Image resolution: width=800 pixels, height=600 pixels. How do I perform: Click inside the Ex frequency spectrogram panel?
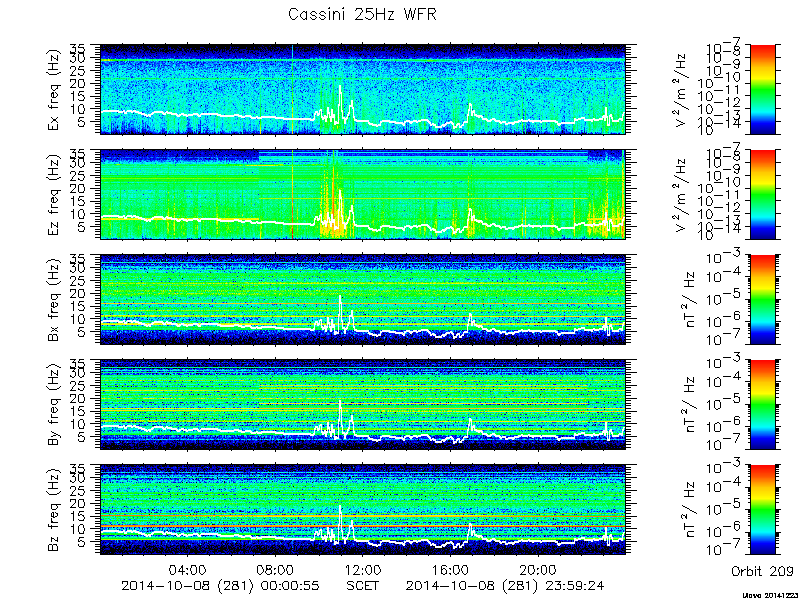click(x=362, y=89)
